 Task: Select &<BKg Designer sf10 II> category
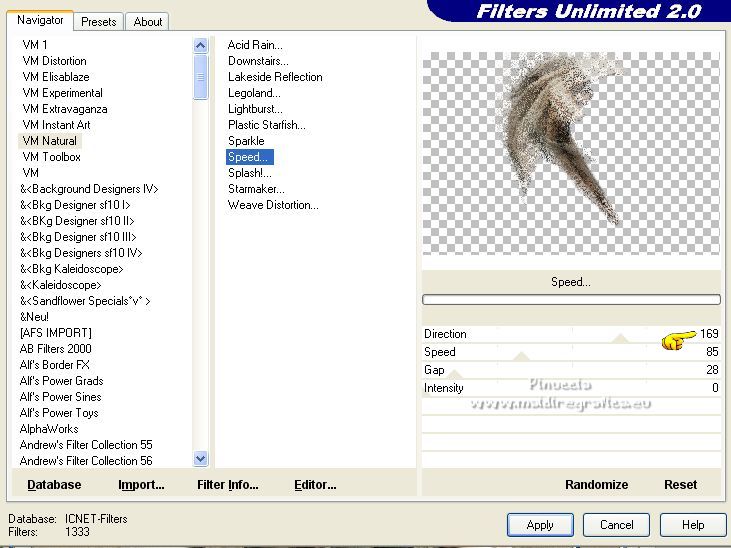pos(77,221)
